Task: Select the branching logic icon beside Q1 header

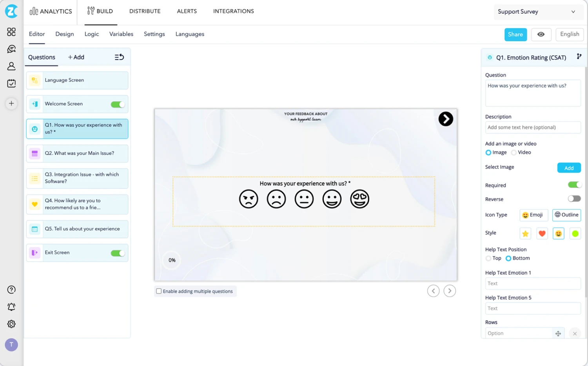Action: point(579,57)
